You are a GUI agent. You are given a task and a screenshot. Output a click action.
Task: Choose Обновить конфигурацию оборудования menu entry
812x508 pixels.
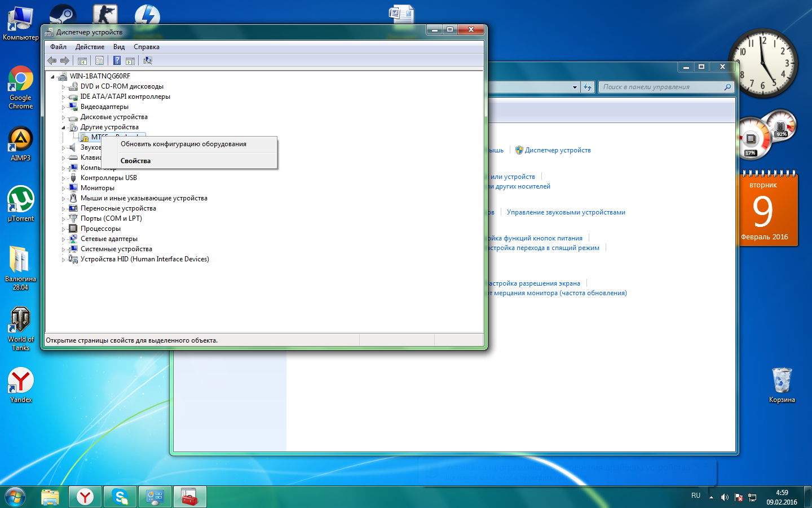point(183,144)
